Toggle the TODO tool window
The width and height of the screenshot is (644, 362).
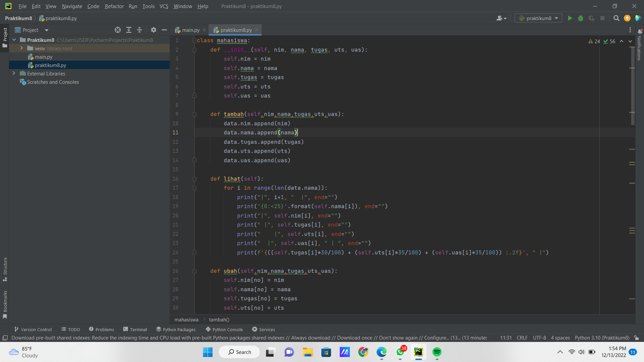[x=70, y=329]
